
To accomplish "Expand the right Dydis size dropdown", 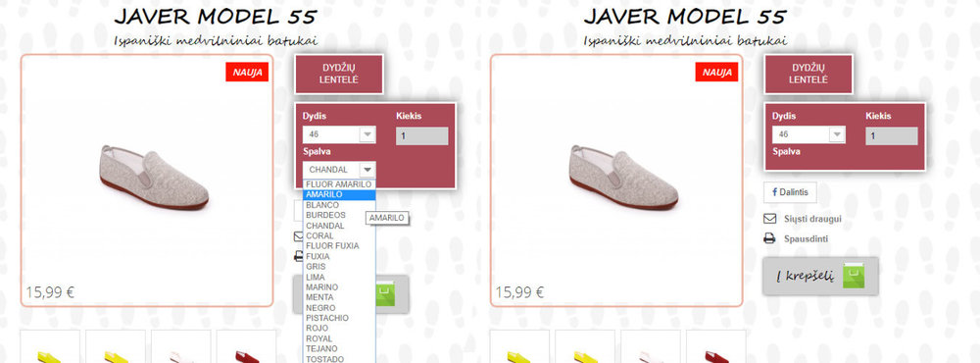I will [x=808, y=134].
